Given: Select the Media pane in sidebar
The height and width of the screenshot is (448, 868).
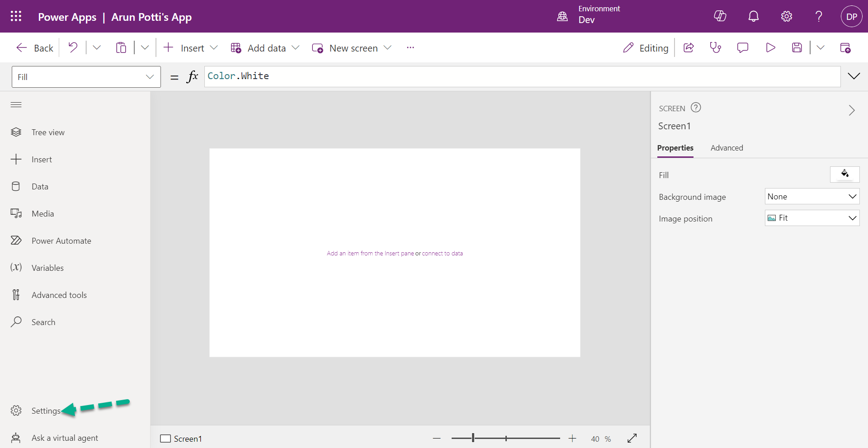Looking at the screenshot, I should pos(44,213).
